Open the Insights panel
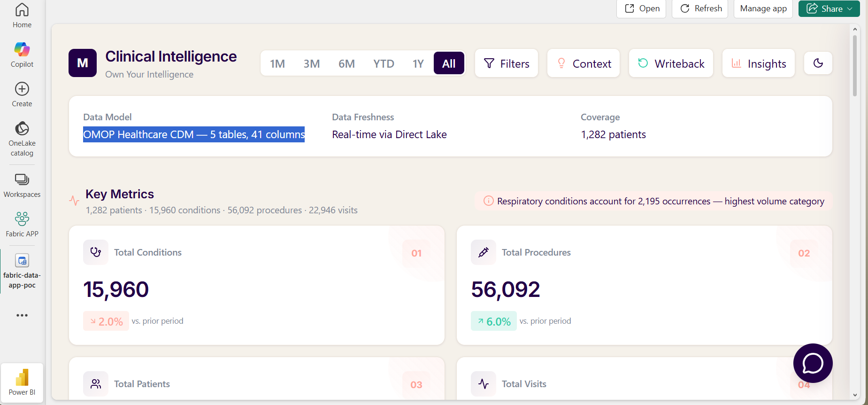The width and height of the screenshot is (868, 405). tap(759, 63)
